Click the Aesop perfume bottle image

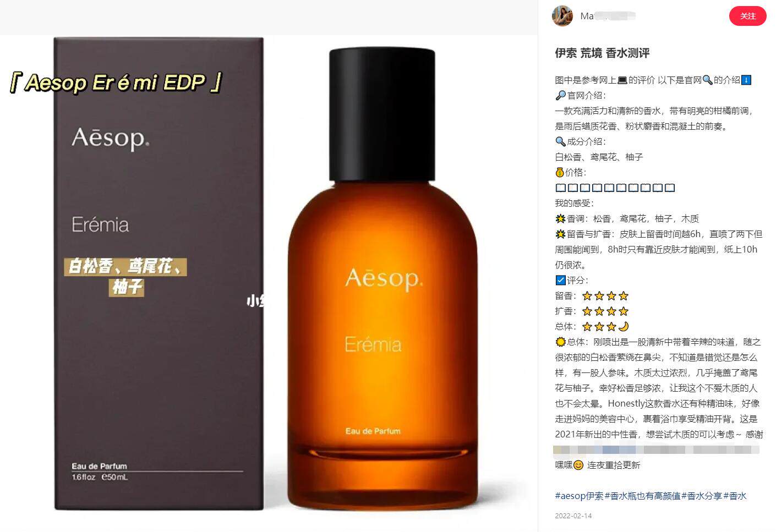pyautogui.click(x=382, y=278)
